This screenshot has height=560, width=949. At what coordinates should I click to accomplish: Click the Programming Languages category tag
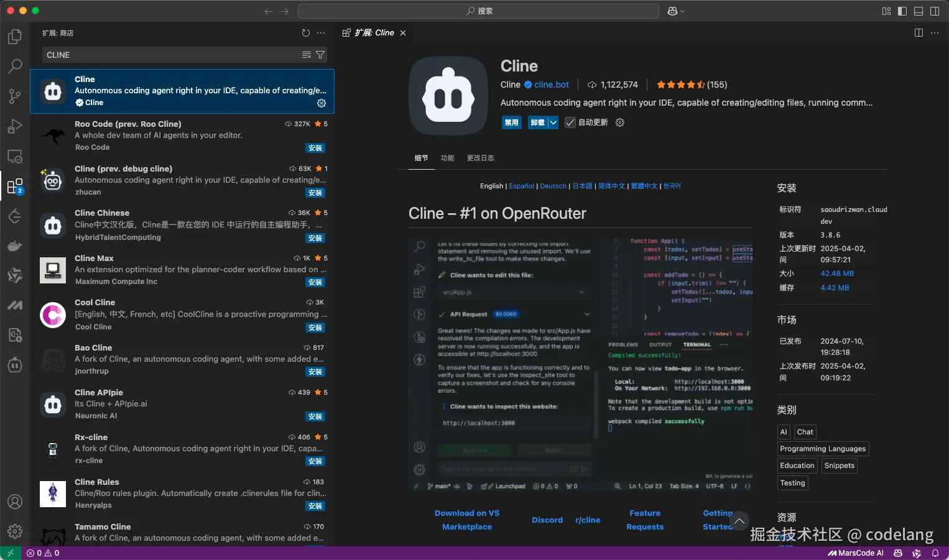[823, 449]
